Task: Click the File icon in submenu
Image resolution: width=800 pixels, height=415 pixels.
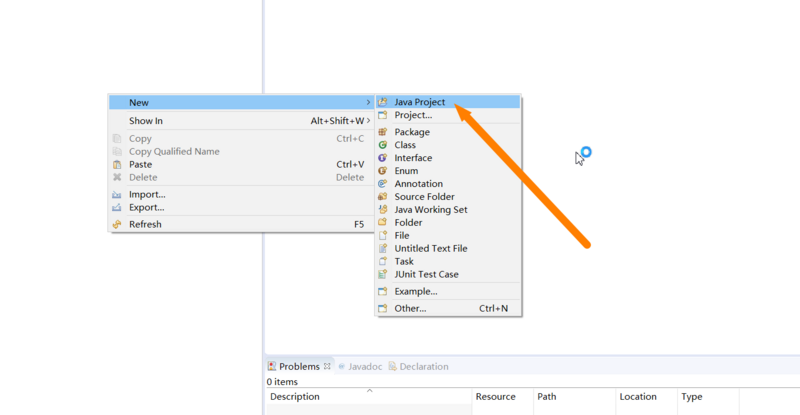Action: [383, 235]
